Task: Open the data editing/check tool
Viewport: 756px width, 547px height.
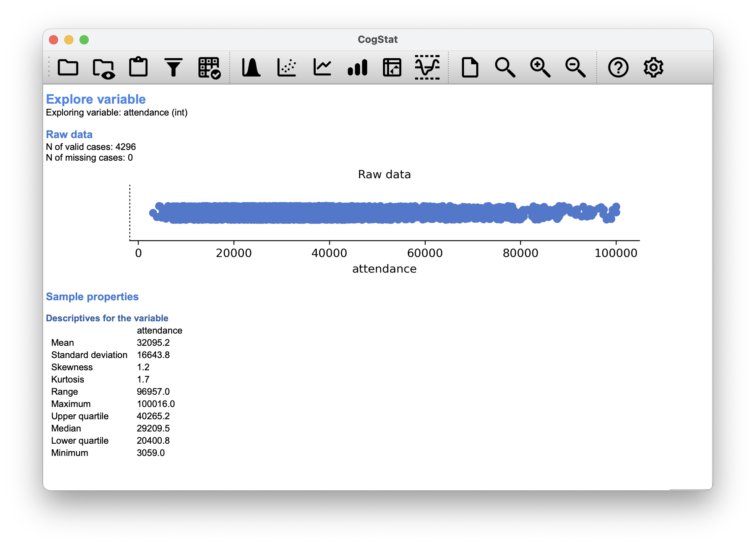Action: coord(209,67)
